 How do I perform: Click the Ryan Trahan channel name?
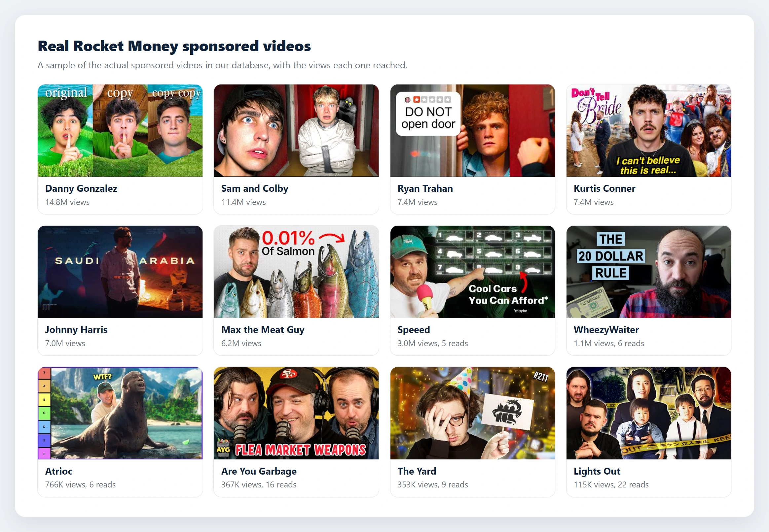(425, 188)
